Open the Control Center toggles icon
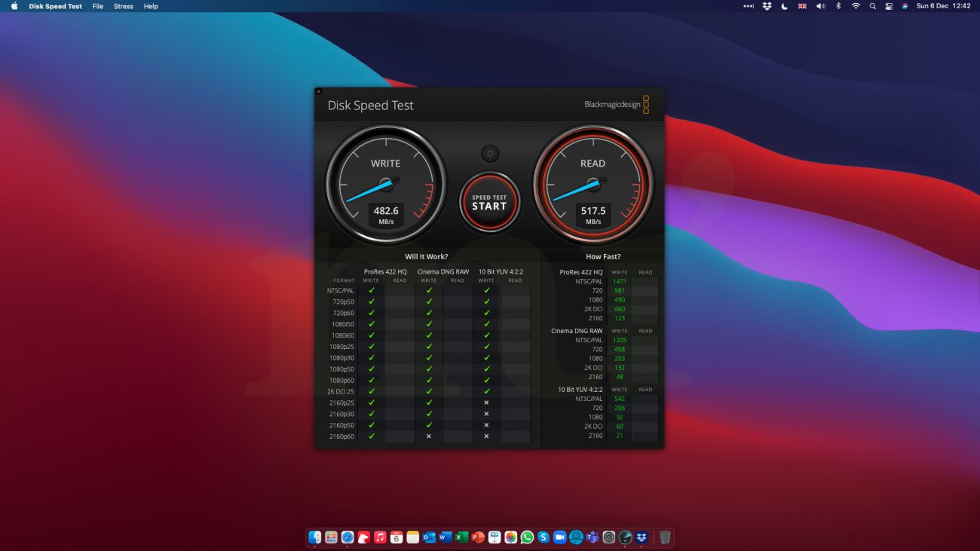The height and width of the screenshot is (551, 980). point(889,6)
